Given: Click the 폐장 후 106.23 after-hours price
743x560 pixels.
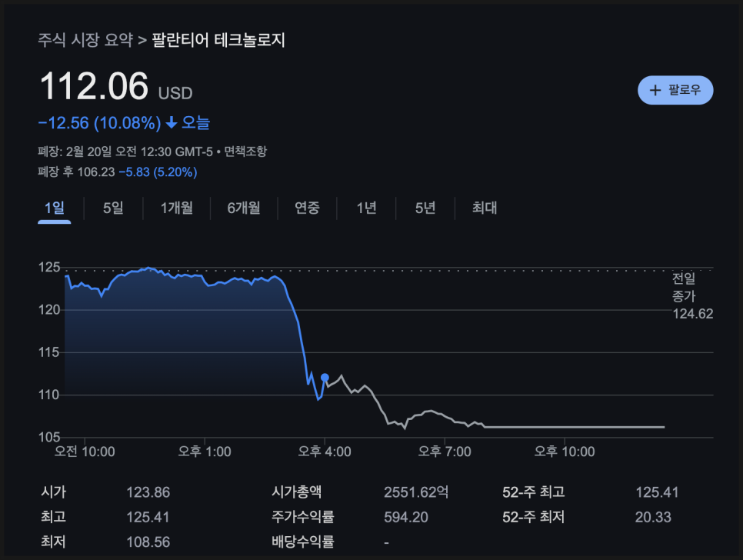Looking at the screenshot, I should (76, 172).
